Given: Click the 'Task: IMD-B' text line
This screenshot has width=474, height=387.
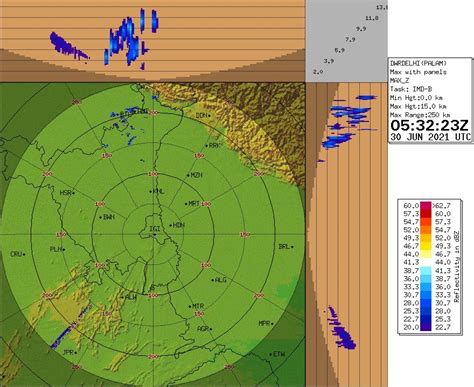Looking at the screenshot, I should (411, 89).
